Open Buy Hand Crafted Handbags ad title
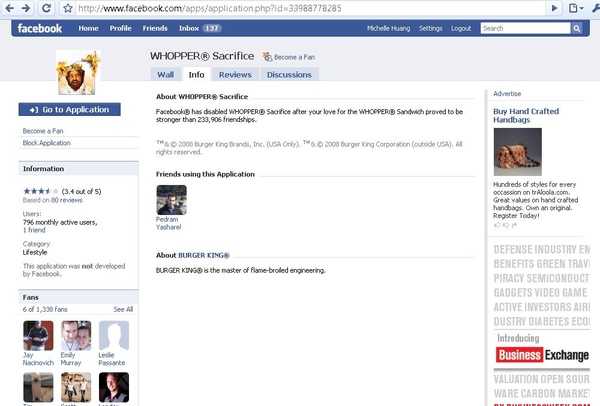Viewport: 600px width, 406px height. [x=526, y=116]
